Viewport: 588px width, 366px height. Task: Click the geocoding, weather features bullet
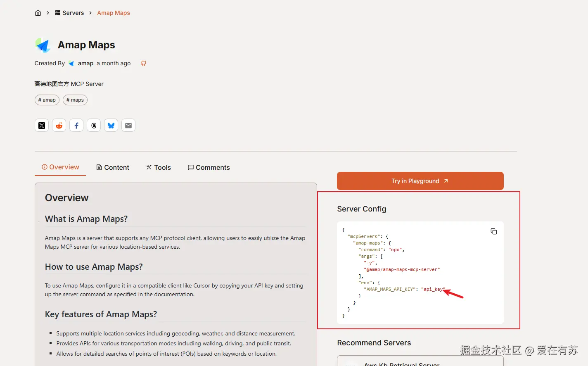pos(176,333)
